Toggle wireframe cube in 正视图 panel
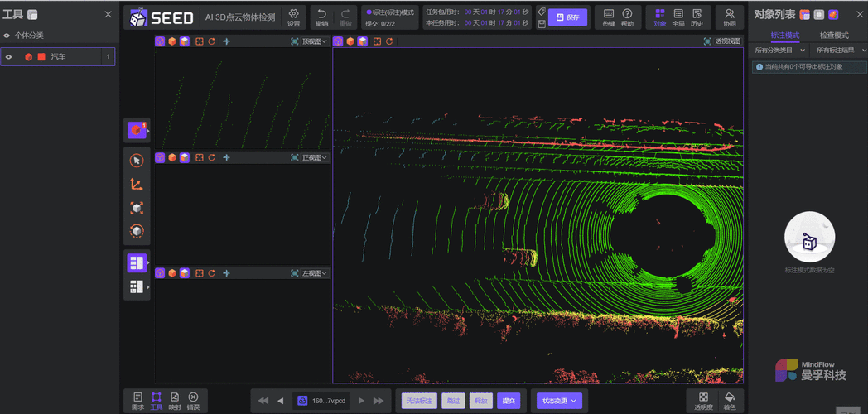 (x=160, y=158)
